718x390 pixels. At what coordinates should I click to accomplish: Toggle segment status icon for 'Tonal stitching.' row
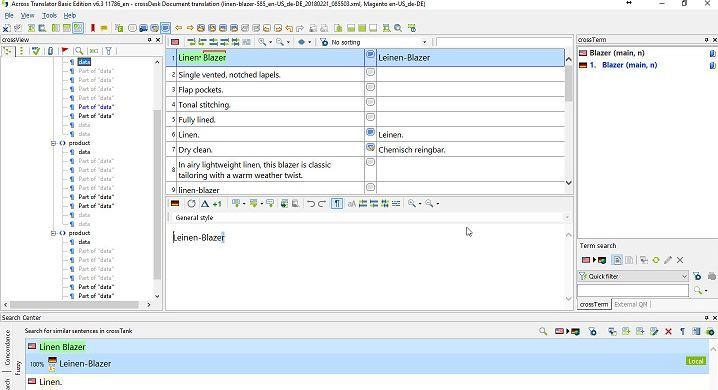pos(370,102)
